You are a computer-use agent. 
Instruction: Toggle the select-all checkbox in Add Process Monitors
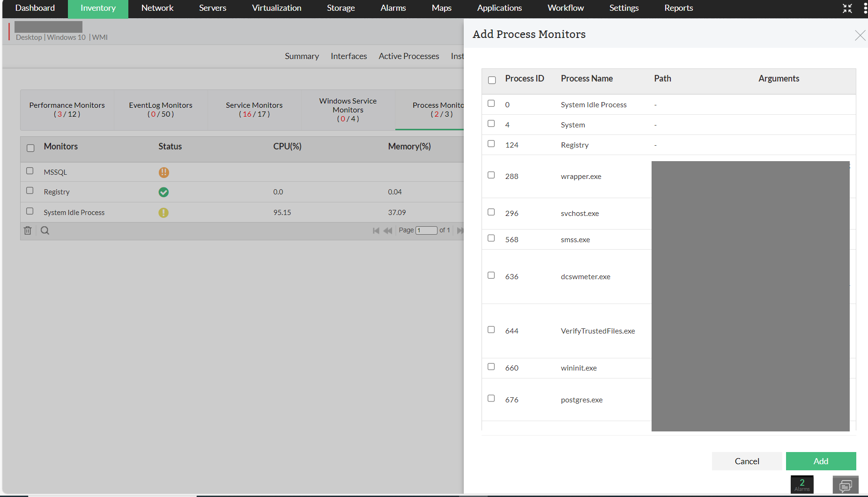coord(491,80)
